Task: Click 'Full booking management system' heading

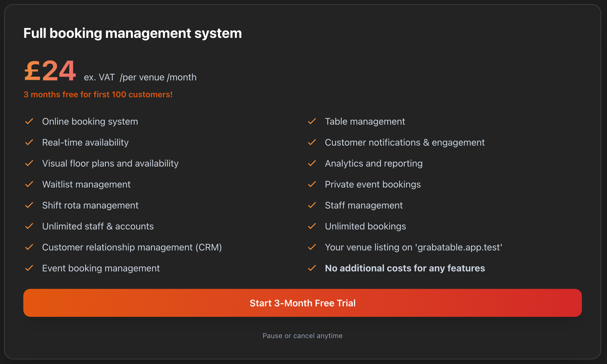Action: (x=132, y=33)
